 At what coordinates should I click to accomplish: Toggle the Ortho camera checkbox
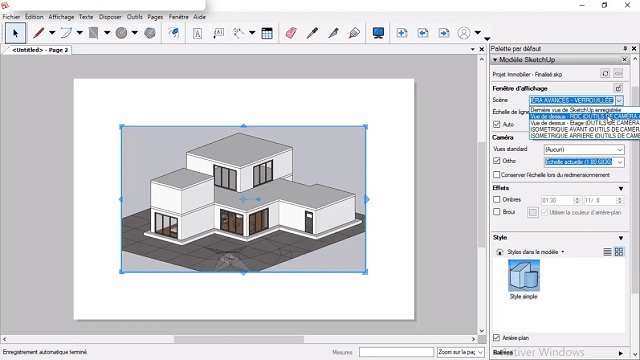pos(496,161)
